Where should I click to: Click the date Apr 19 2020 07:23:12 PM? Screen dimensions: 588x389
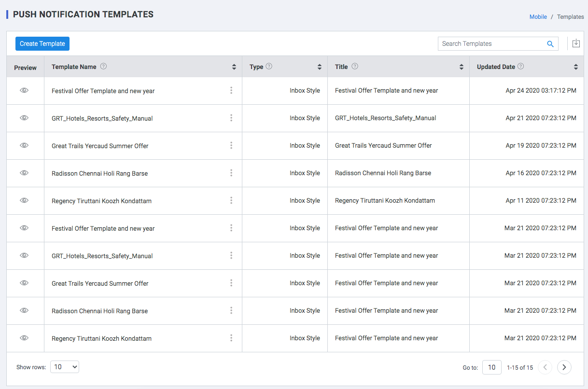[541, 146]
